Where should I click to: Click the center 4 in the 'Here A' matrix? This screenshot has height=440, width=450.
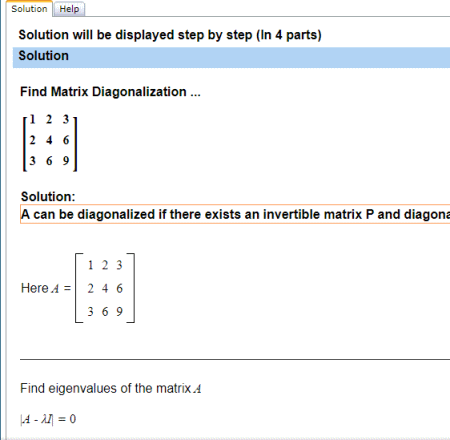coord(105,288)
